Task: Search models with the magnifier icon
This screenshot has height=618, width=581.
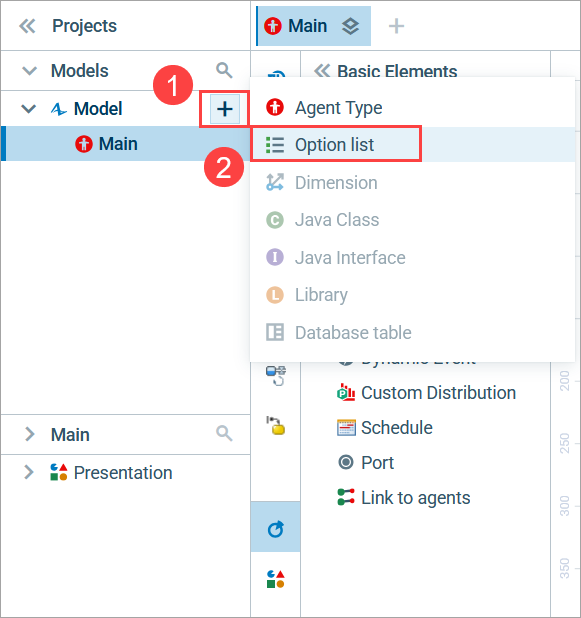Action: (x=224, y=70)
